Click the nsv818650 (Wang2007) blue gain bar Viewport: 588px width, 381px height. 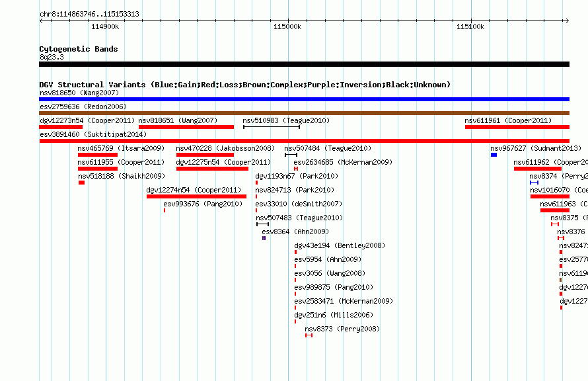pyautogui.click(x=304, y=99)
